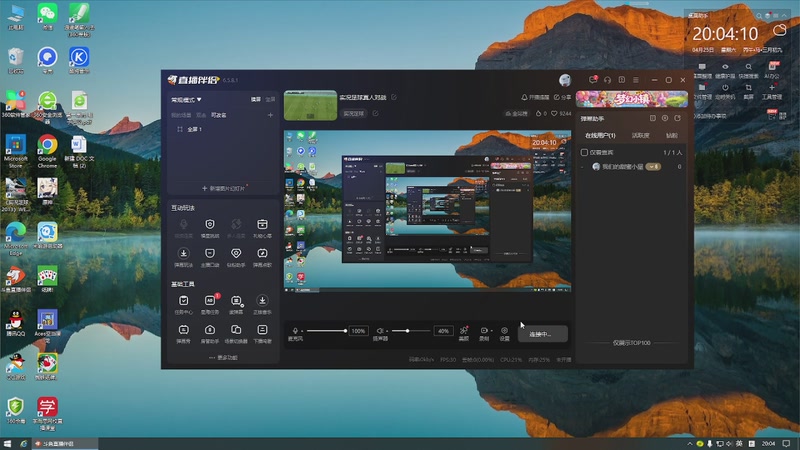Edit the 实况足球 category pencil icon
This screenshot has height=450, width=800.
point(376,113)
